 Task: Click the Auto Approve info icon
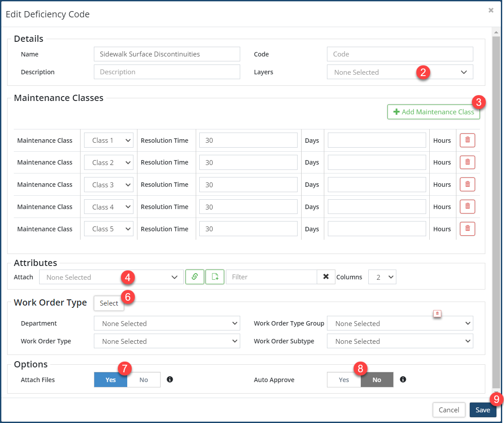(x=403, y=379)
